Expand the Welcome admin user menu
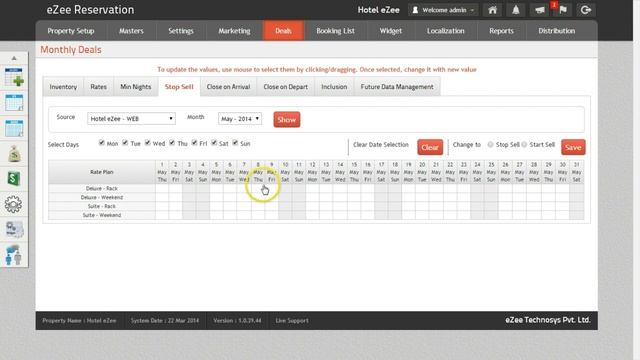 pos(444,10)
